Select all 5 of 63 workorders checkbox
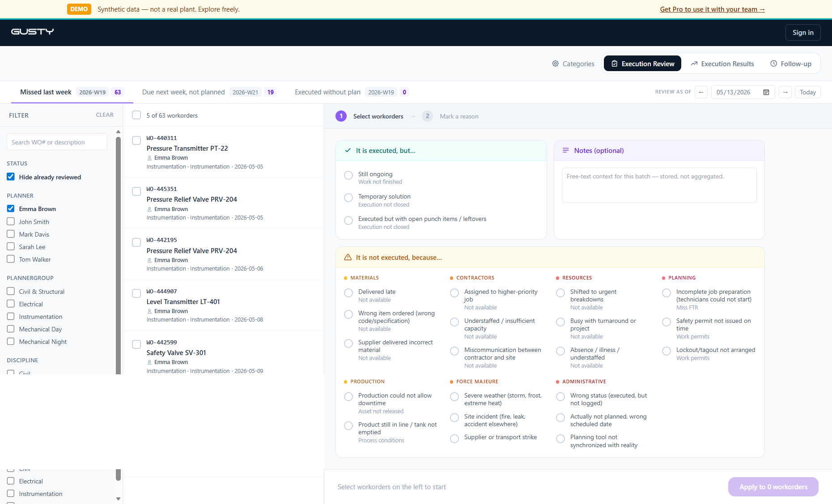The height and width of the screenshot is (504, 832). coord(136,115)
